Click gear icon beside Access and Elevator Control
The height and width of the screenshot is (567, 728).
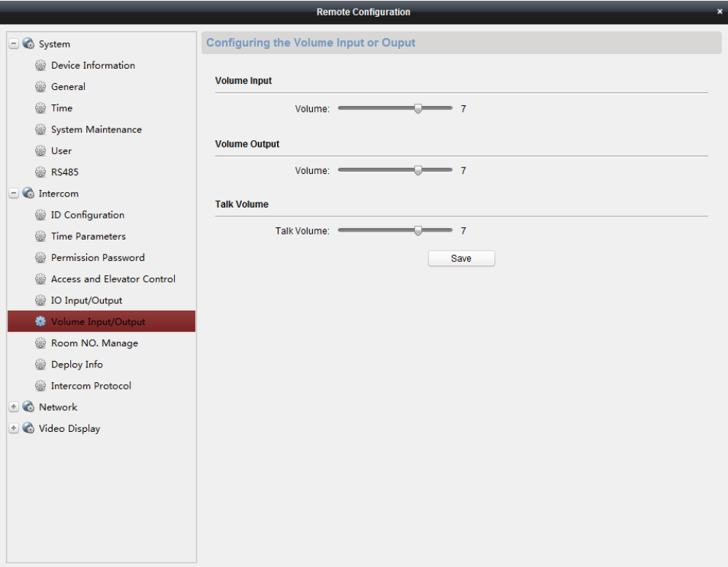[40, 279]
